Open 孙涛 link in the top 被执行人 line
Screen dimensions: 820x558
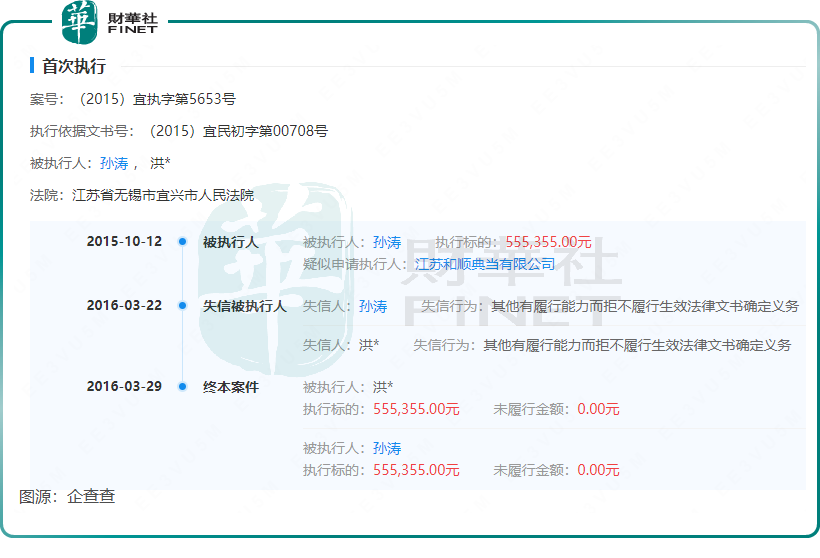(114, 163)
